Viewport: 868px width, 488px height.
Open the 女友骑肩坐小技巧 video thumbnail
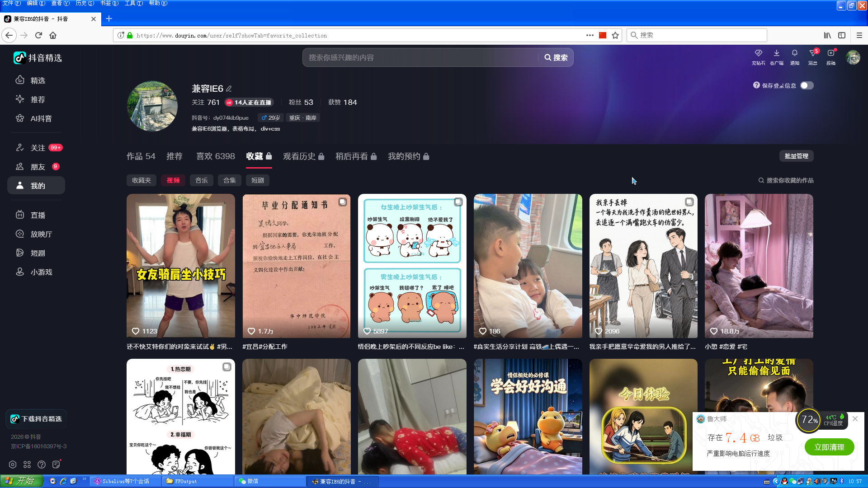[181, 266]
